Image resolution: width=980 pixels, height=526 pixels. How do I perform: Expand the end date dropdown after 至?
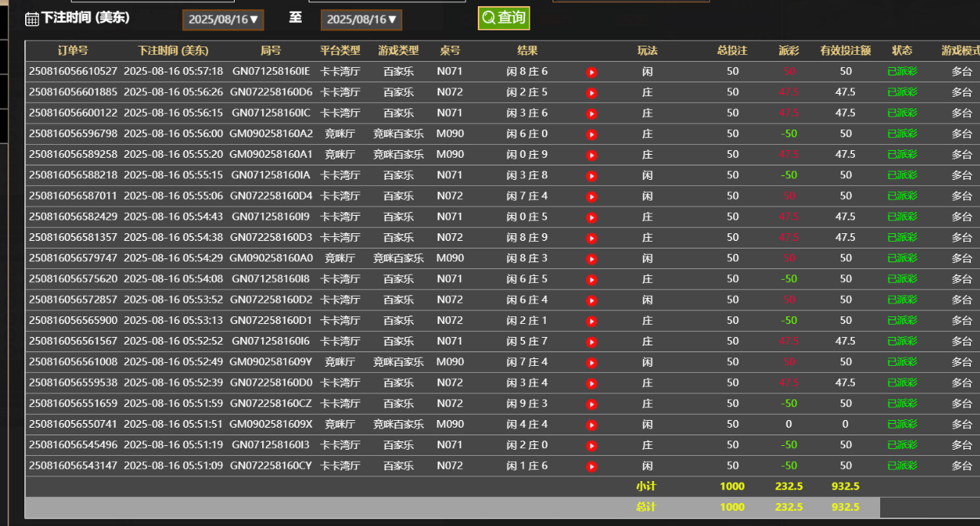point(361,20)
